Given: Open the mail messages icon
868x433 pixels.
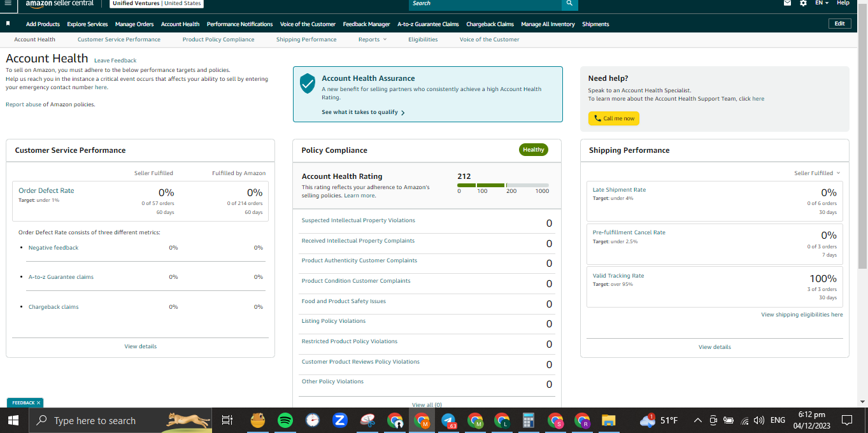Looking at the screenshot, I should coord(787,3).
